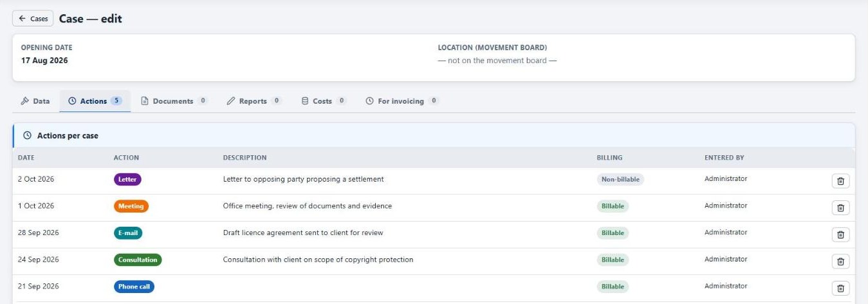Click the description 'Letter to opposing party proposing a settlement'

click(x=303, y=179)
